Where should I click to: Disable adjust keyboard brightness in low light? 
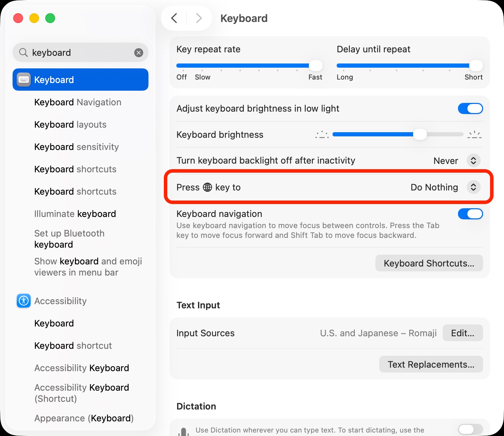tap(470, 109)
